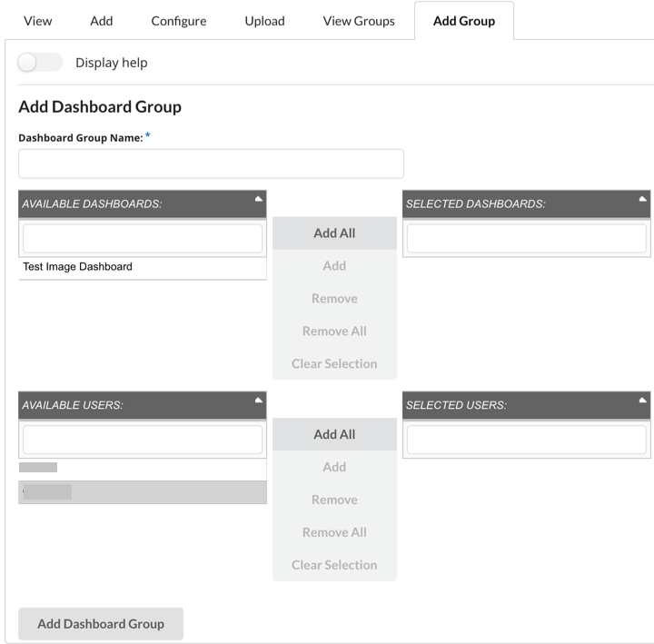Click Add All for dashboards

tap(334, 233)
